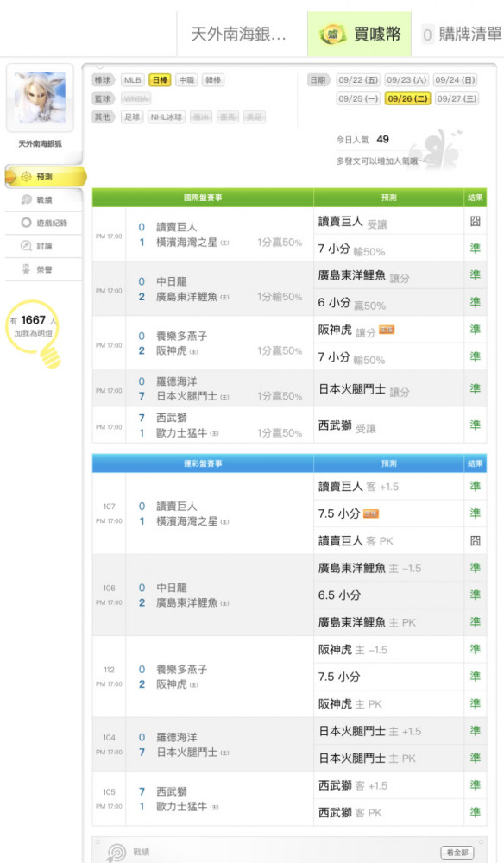Choose date 09/27 (三)
The height and width of the screenshot is (863, 504).
[x=457, y=98]
